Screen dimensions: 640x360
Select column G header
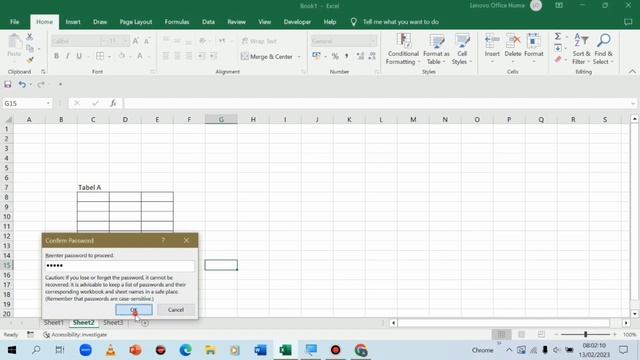pos(221,119)
